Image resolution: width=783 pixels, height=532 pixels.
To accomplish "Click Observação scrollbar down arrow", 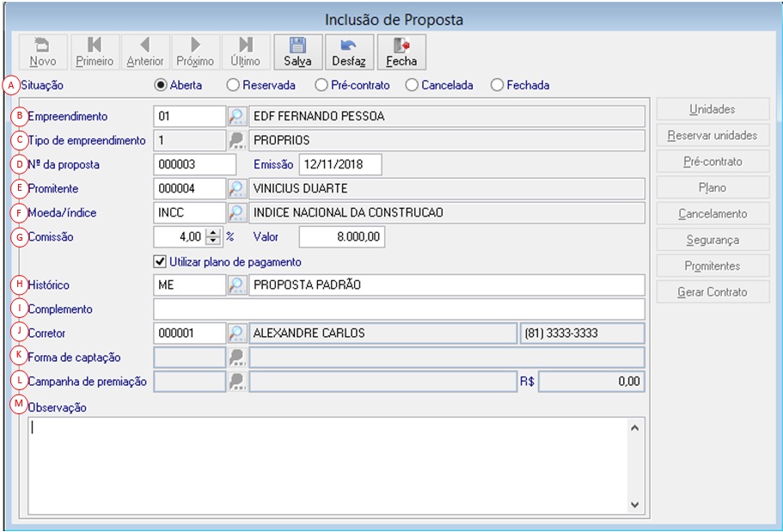I will 634,505.
